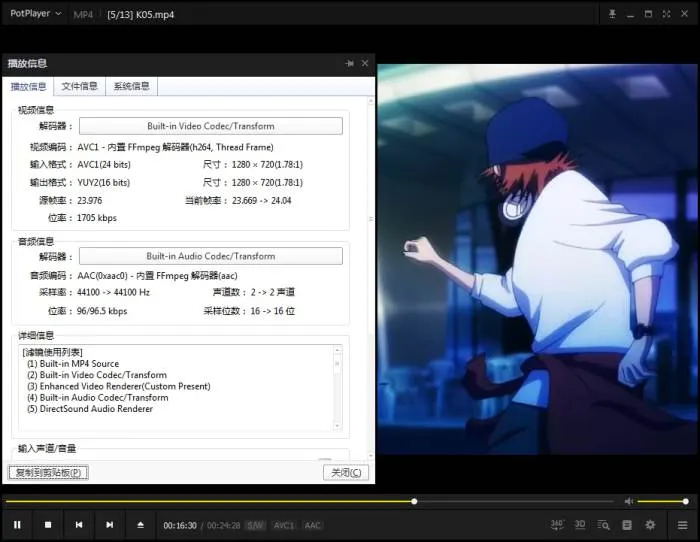Screen dimensions: 700x542
Task: Click the 44100 -> 44100 Hz sample rate
Action: [113, 292]
